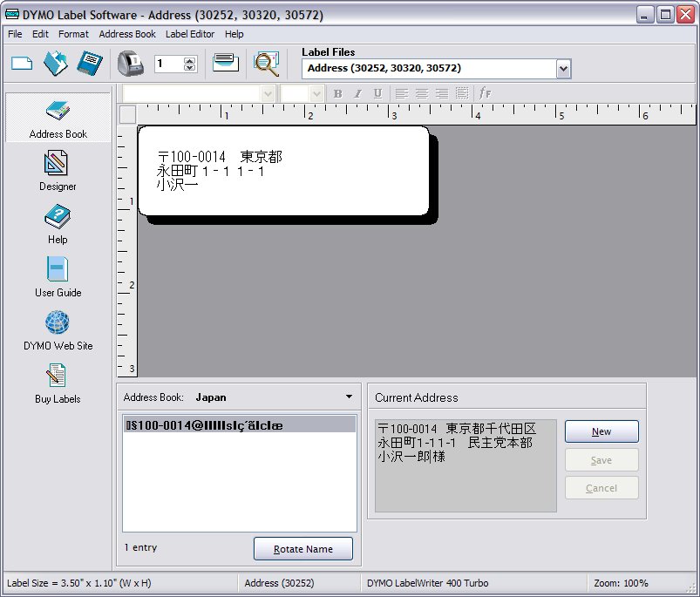Toggle underline formatting
Screen dimensions: 700x597
tap(377, 94)
